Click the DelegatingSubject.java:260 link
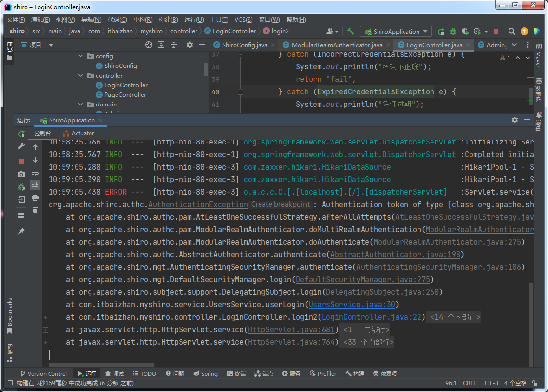This screenshot has height=392, width=548. [x=382, y=292]
